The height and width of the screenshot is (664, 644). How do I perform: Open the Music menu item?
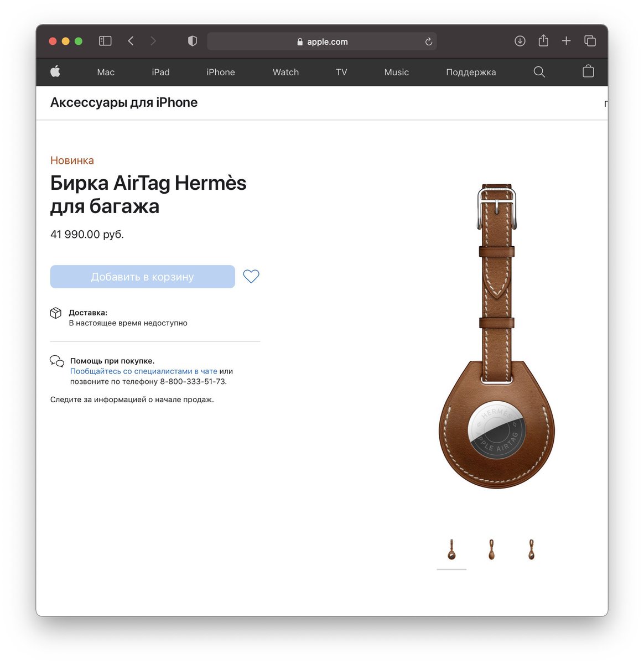click(x=397, y=72)
